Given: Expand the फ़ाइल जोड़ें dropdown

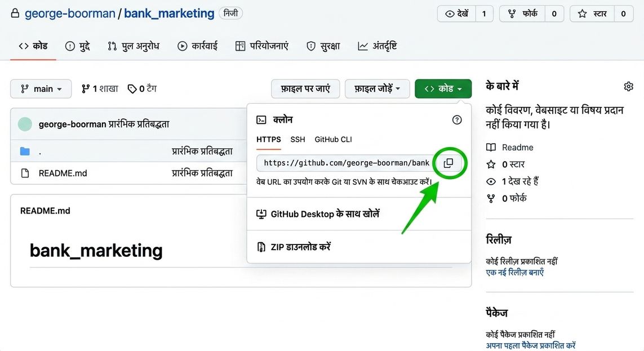Looking at the screenshot, I should point(377,88).
